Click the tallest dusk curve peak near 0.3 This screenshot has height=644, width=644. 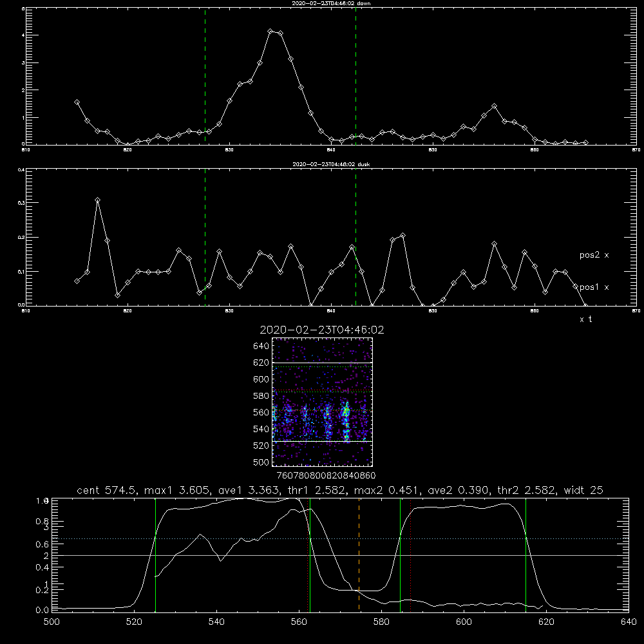97,200
